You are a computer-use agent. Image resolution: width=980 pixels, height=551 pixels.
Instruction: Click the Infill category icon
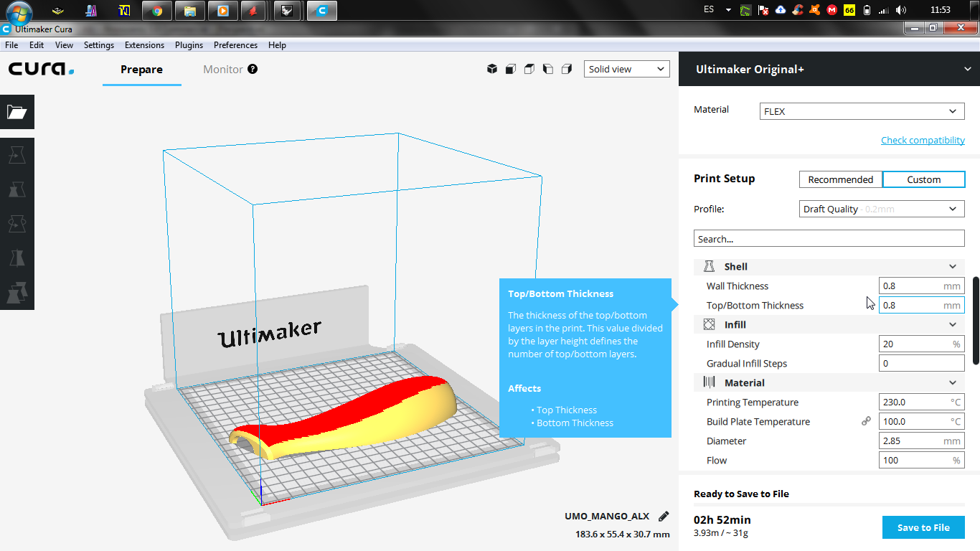tap(709, 324)
